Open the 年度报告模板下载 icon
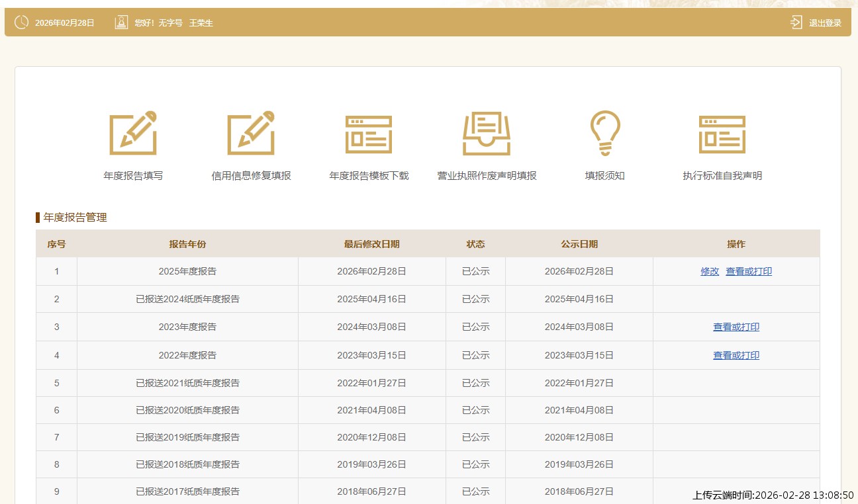Screen dimensions: 858x504 [x=369, y=134]
